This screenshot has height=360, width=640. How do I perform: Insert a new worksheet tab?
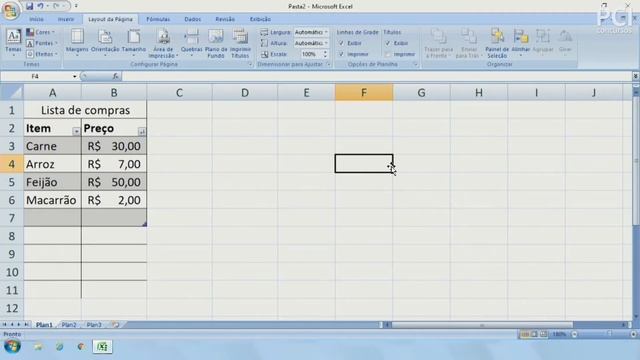click(116, 325)
